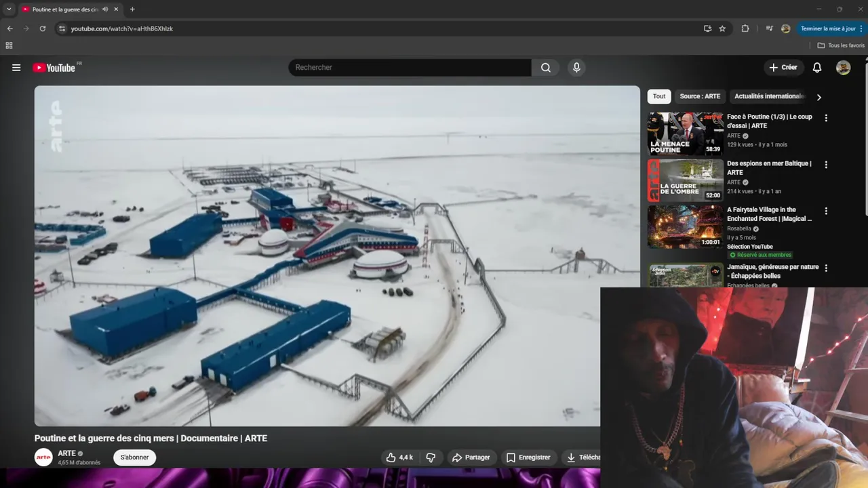The height and width of the screenshot is (488, 868).
Task: Mute the tab using the speaker icon
Action: (105, 9)
